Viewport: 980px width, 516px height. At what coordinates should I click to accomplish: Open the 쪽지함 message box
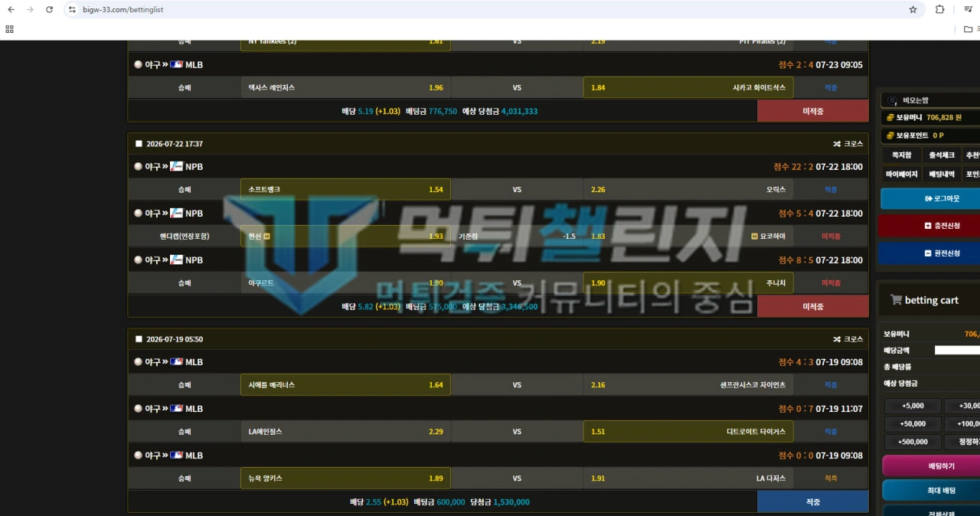pos(901,155)
